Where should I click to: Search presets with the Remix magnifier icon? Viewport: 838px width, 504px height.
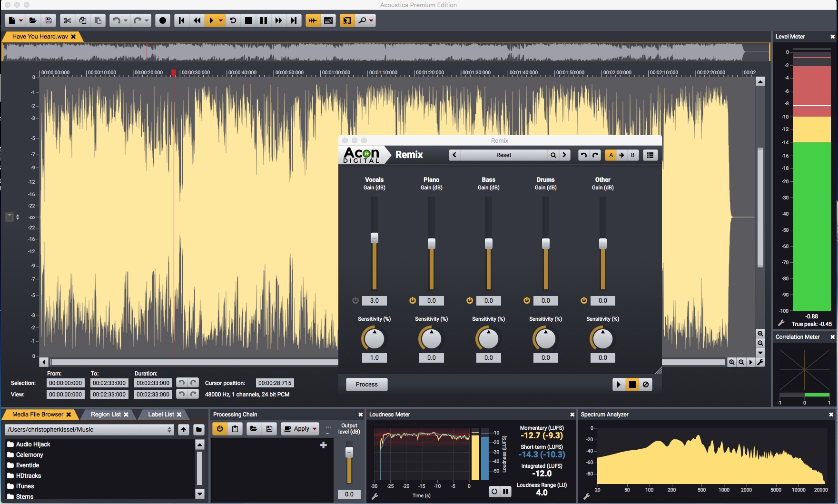[553, 155]
